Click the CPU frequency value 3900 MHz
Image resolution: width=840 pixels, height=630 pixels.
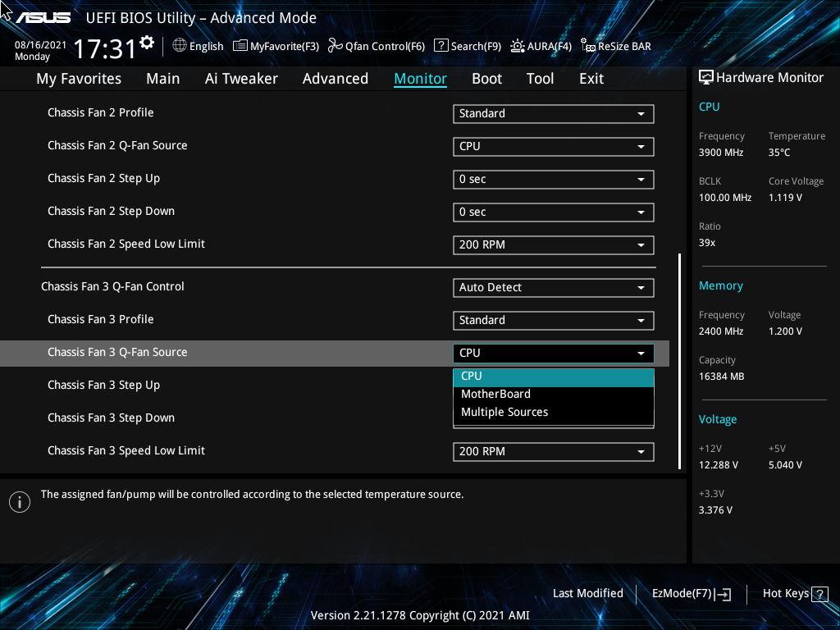point(721,153)
